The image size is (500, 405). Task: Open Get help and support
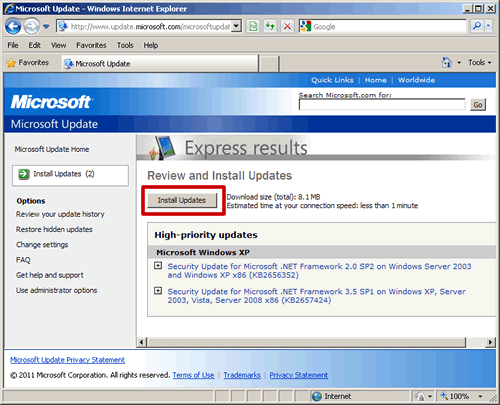click(50, 275)
